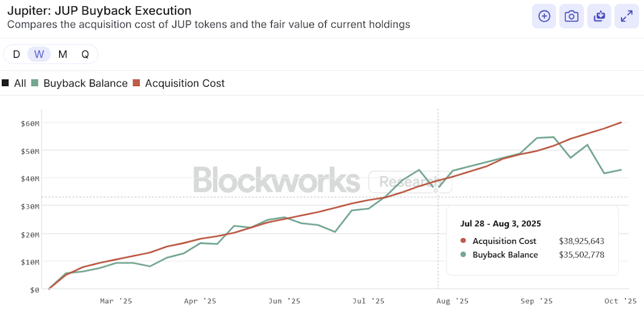Take a chart screenshot with the camera icon
This screenshot has height=316, width=644.
[x=572, y=16]
